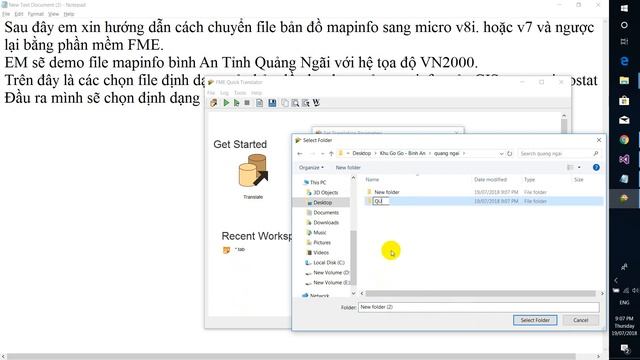Show hidden system tray icons chevron

point(616,280)
